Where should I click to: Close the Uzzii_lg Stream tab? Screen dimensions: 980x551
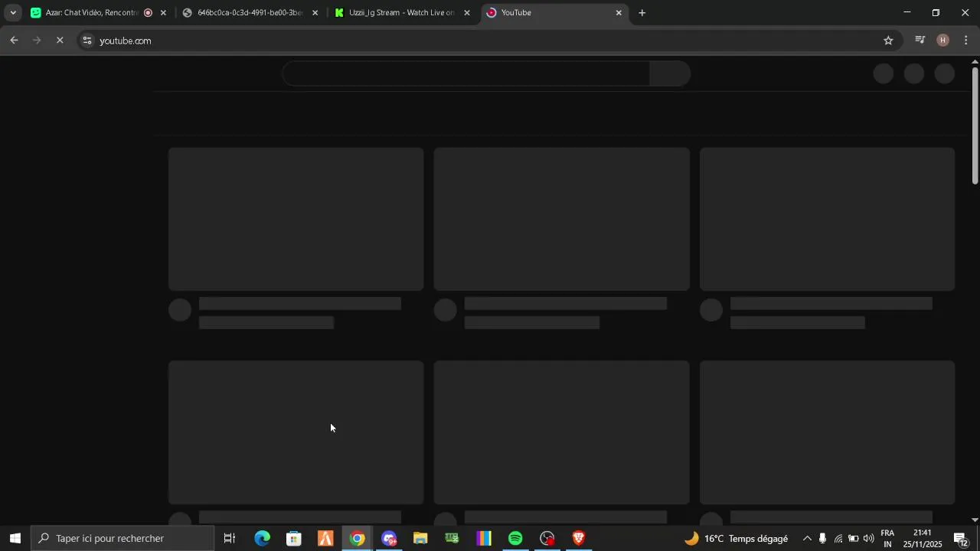click(467, 13)
